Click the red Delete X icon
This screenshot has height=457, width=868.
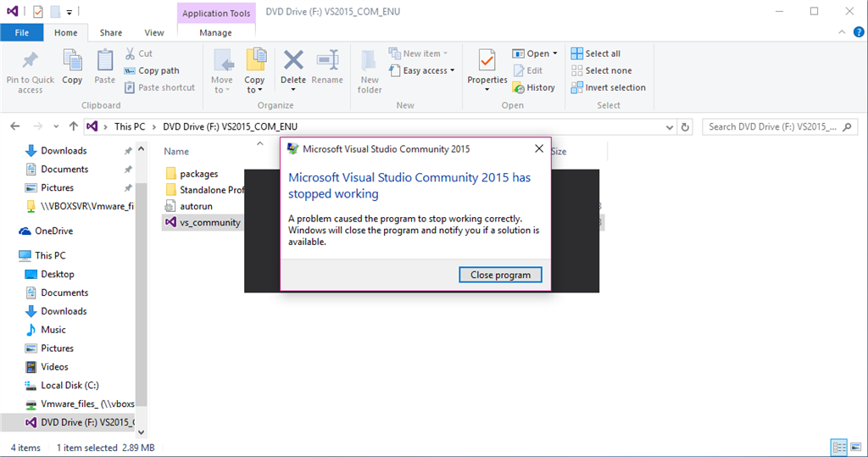293,60
